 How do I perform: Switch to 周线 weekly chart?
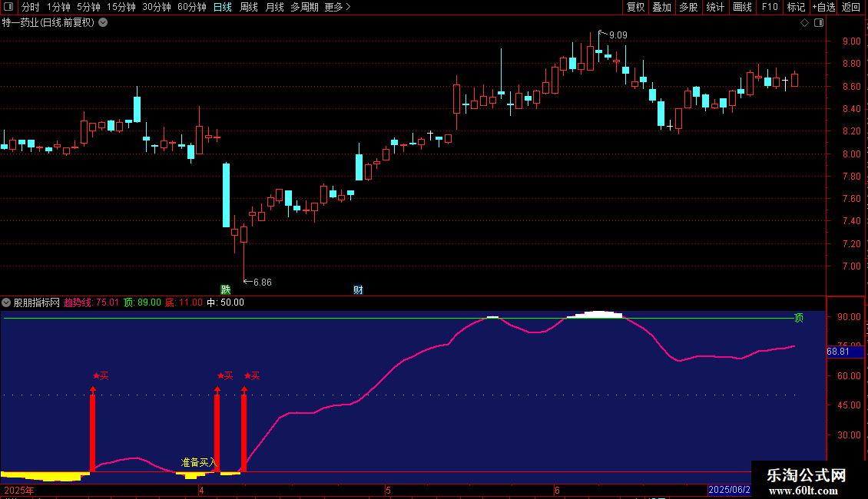(x=249, y=7)
